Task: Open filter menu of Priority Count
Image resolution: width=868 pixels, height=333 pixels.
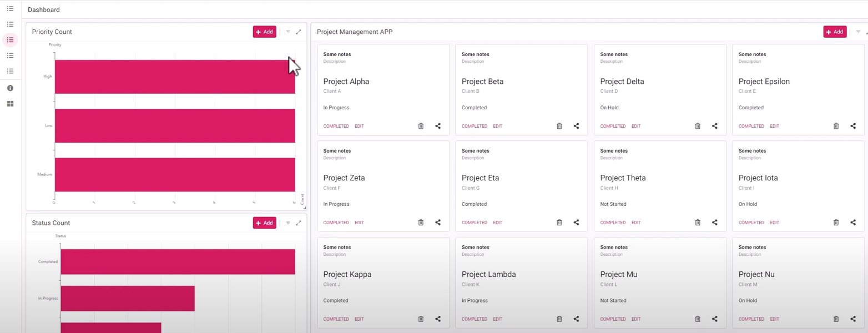Action: (x=288, y=32)
